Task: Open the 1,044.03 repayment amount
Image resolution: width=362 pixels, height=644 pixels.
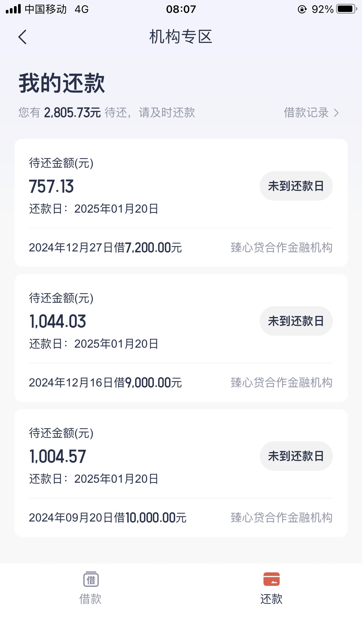Action: [58, 321]
